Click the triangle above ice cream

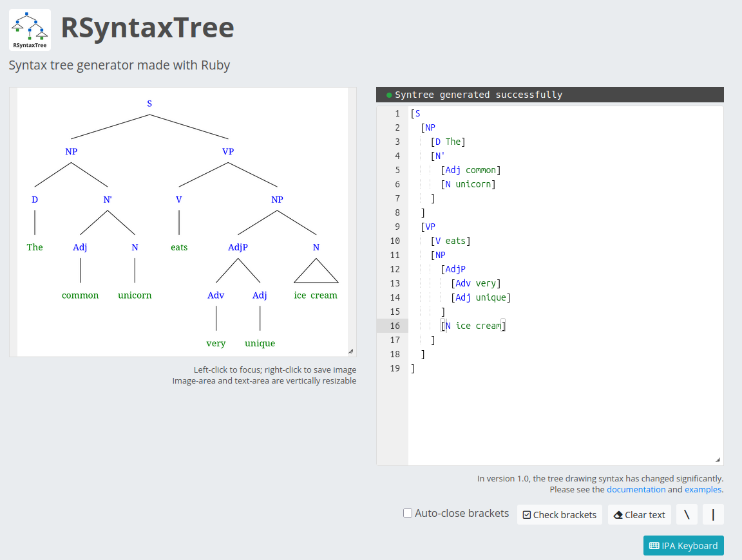click(316, 272)
